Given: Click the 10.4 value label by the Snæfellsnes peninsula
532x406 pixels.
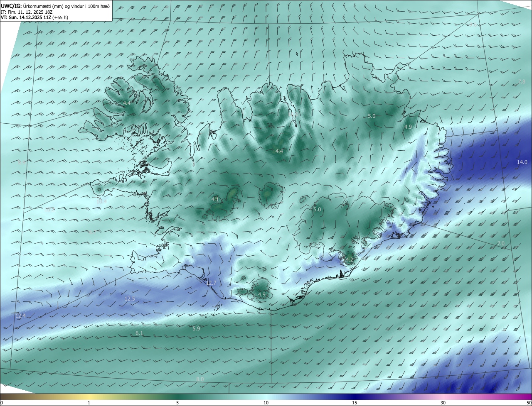Looking at the screenshot, I should [101, 202].
